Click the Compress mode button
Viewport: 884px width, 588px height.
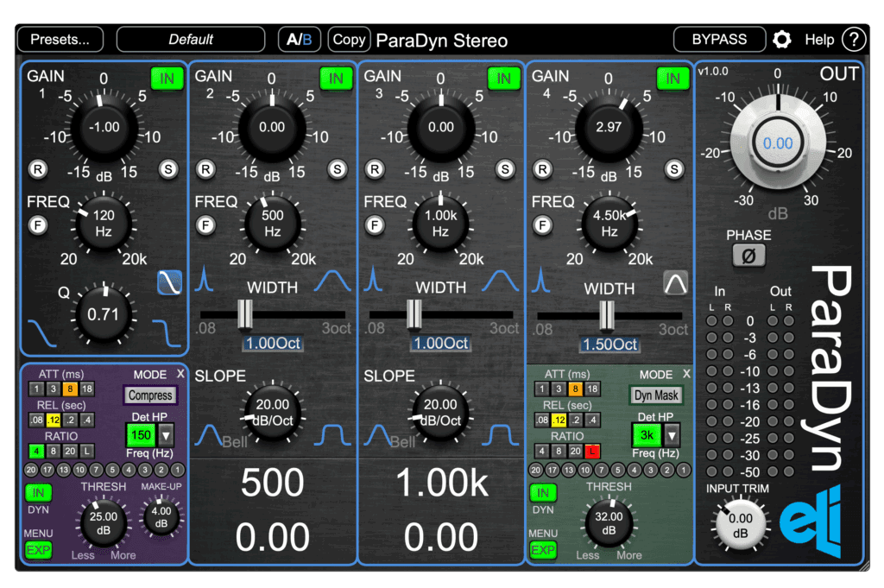[150, 395]
